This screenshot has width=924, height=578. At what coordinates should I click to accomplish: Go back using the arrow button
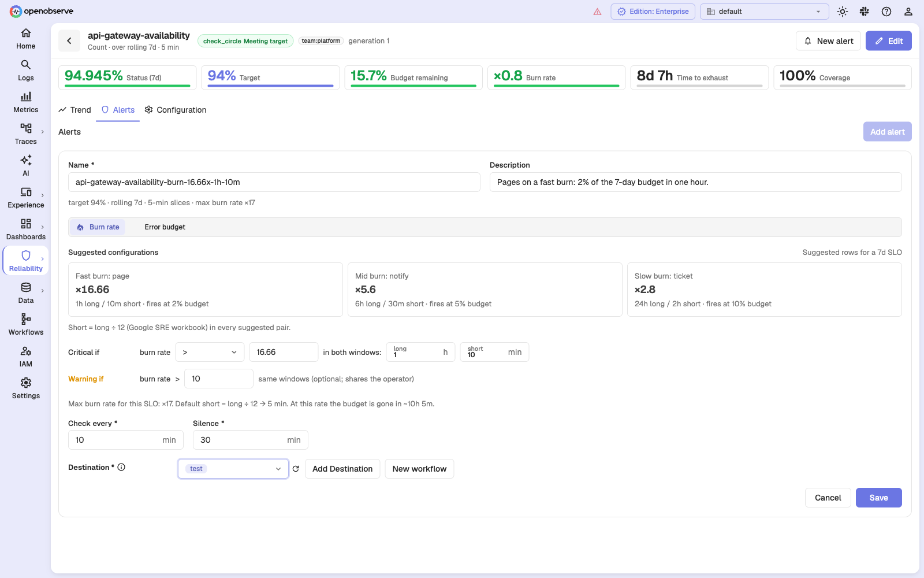[69, 40]
